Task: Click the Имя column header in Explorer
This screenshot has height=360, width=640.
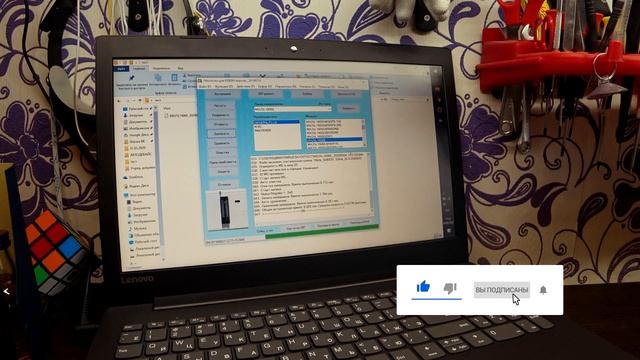Action: [167, 109]
